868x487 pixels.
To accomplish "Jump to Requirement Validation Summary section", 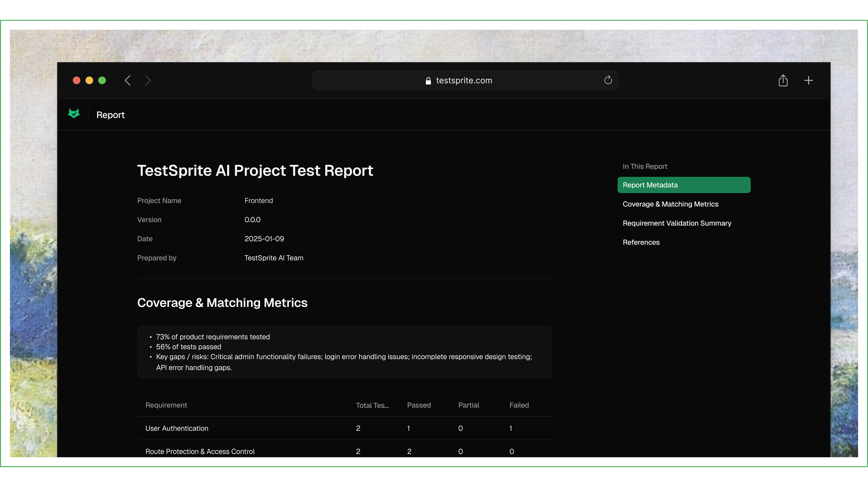I will click(677, 223).
